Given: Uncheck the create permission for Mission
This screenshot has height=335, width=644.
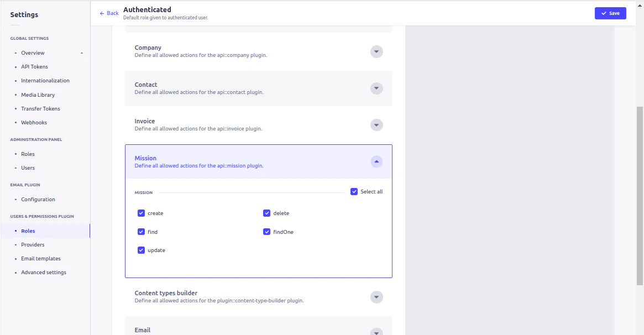Looking at the screenshot, I should [142, 213].
